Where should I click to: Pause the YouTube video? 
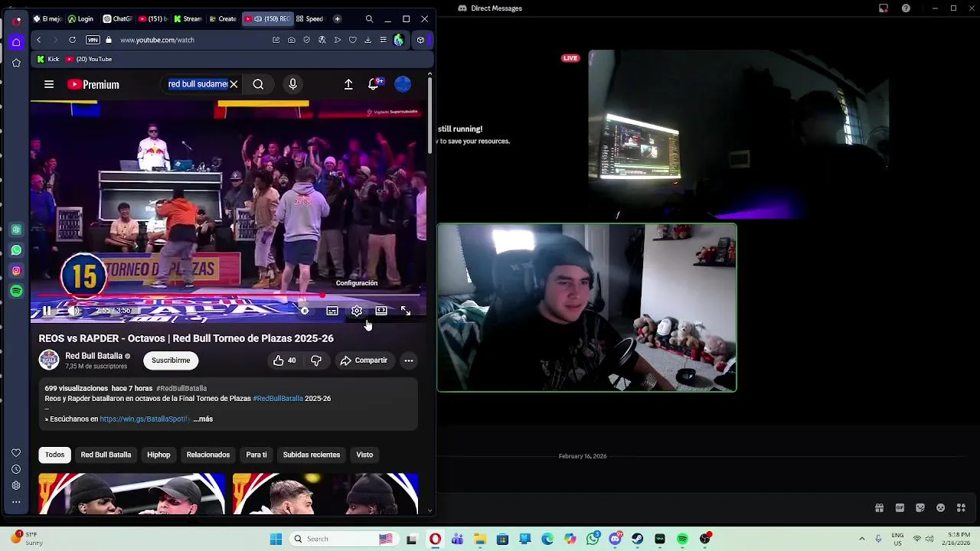(x=47, y=311)
